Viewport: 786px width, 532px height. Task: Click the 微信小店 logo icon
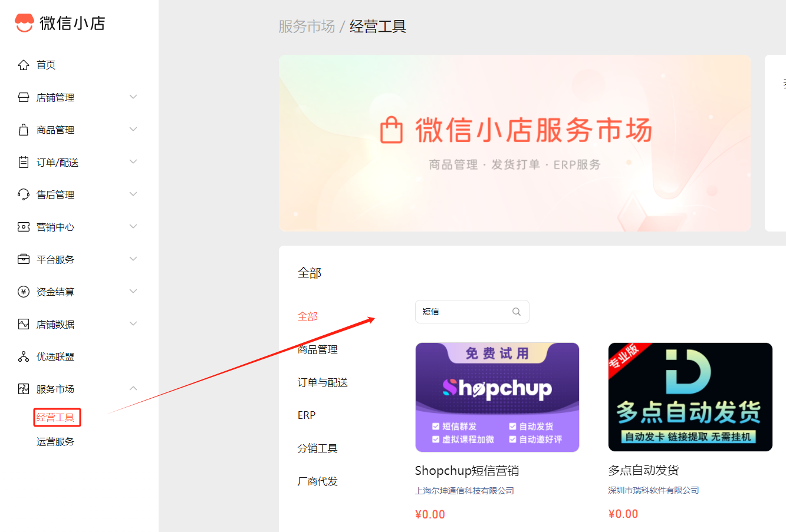click(x=24, y=23)
